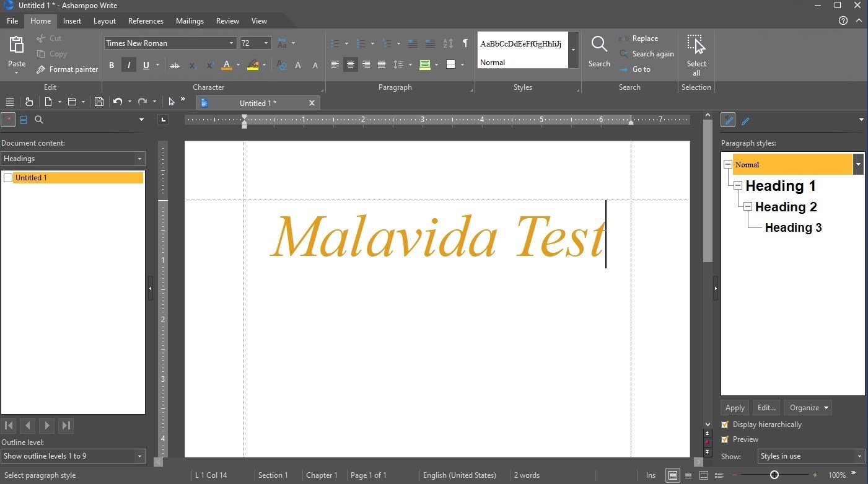Activate the Format painter tool
Image resolution: width=868 pixels, height=484 pixels.
tap(67, 69)
